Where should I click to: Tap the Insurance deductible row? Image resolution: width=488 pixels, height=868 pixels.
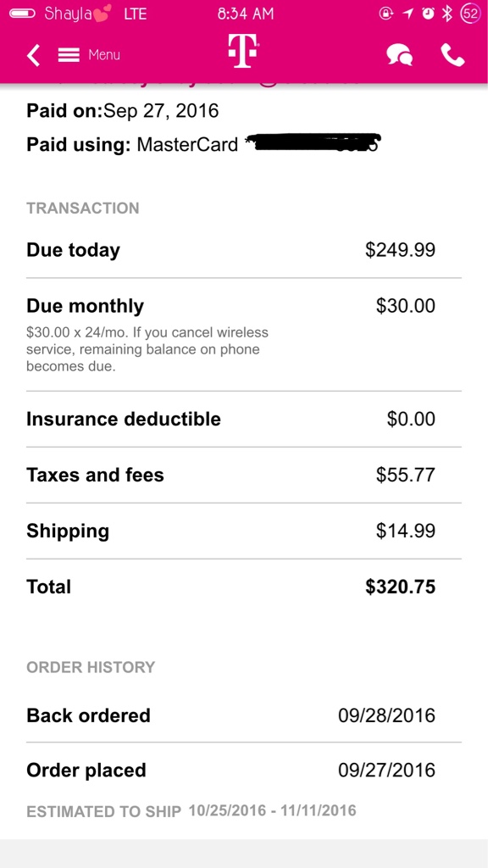click(x=243, y=419)
